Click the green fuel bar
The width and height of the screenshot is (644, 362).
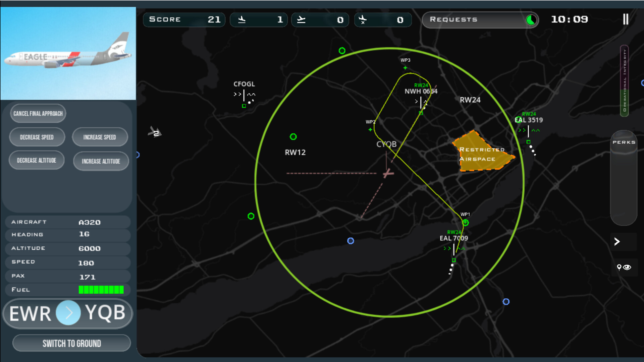(x=101, y=290)
